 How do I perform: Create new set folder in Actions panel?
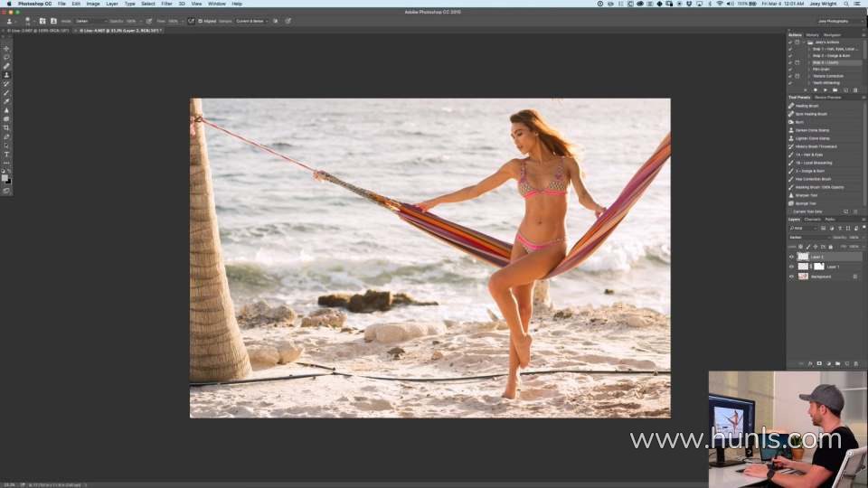click(x=835, y=90)
